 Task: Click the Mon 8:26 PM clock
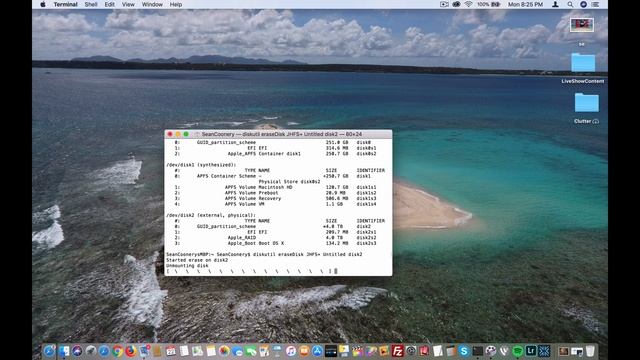pos(525,4)
